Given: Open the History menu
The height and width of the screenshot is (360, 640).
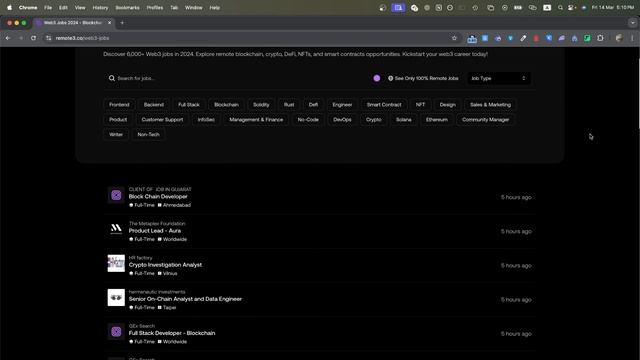Looking at the screenshot, I should coord(100,7).
